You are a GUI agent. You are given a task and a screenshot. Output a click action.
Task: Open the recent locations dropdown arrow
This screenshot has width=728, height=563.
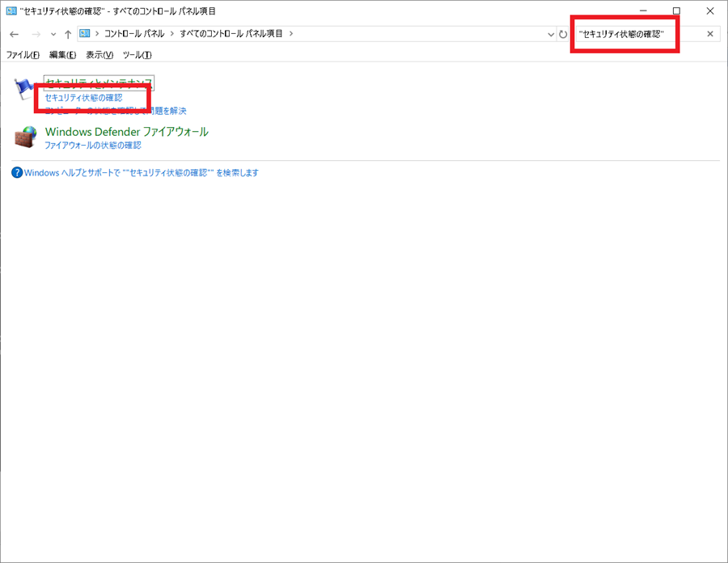click(x=53, y=34)
